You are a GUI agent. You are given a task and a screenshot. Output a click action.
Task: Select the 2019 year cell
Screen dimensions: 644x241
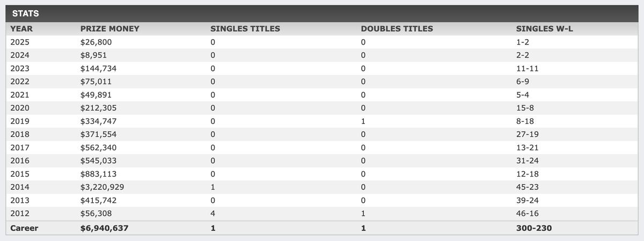click(x=20, y=121)
